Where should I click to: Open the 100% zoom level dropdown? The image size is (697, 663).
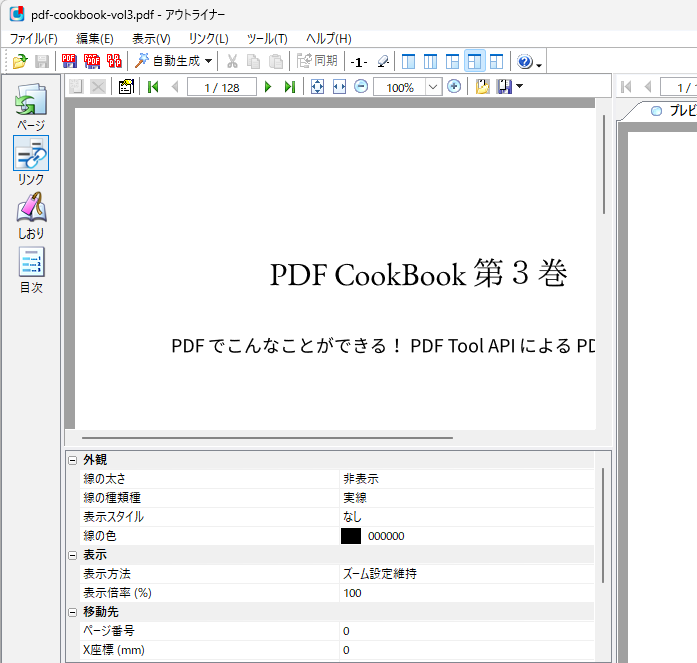pos(433,87)
